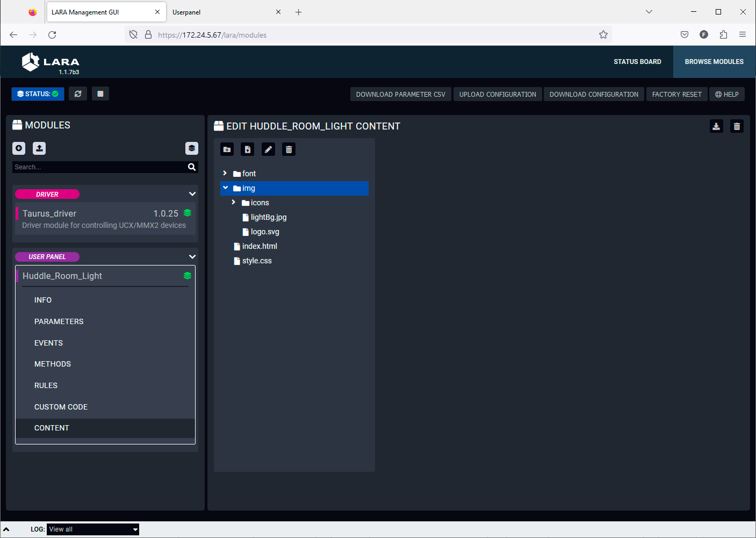Click the layers icon beside the module toolbar
Screen dimensions: 756x538
click(x=192, y=148)
